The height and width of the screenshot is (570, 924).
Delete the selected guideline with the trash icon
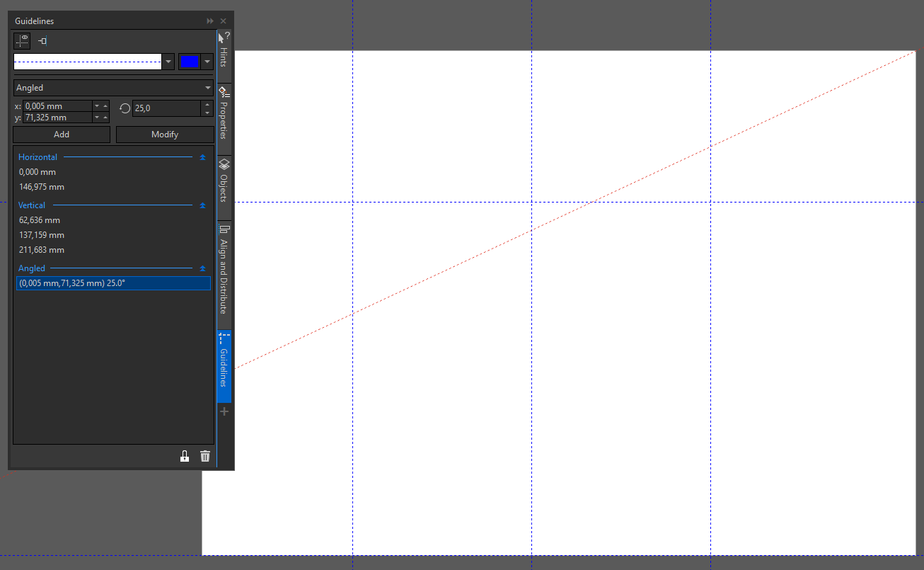coord(205,456)
